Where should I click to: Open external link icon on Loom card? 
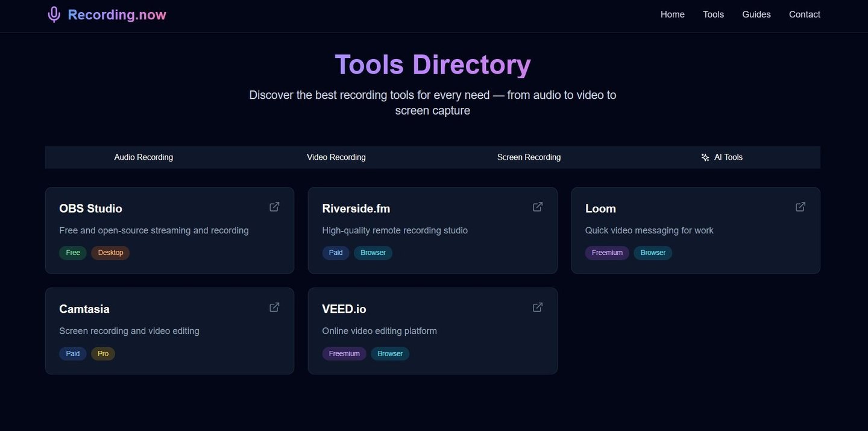click(x=800, y=207)
